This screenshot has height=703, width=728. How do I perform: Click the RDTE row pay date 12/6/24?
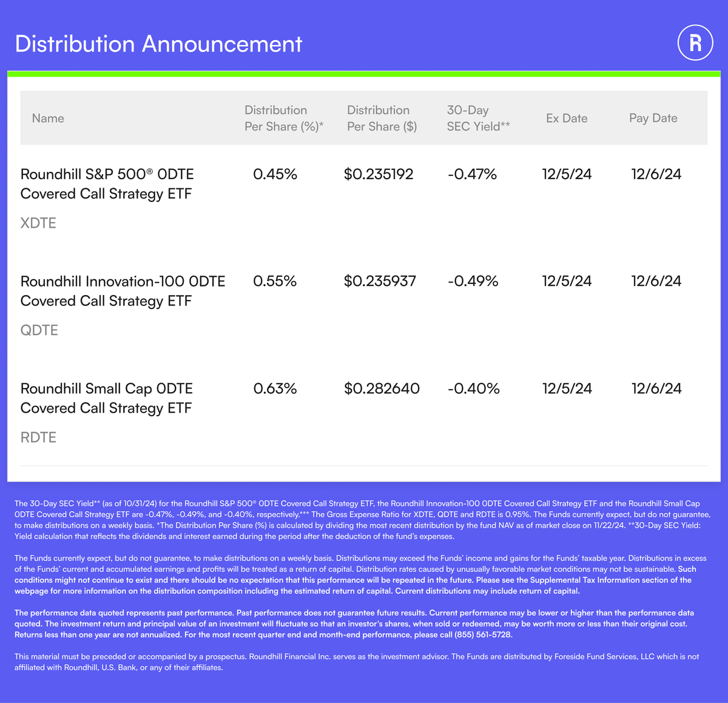656,389
